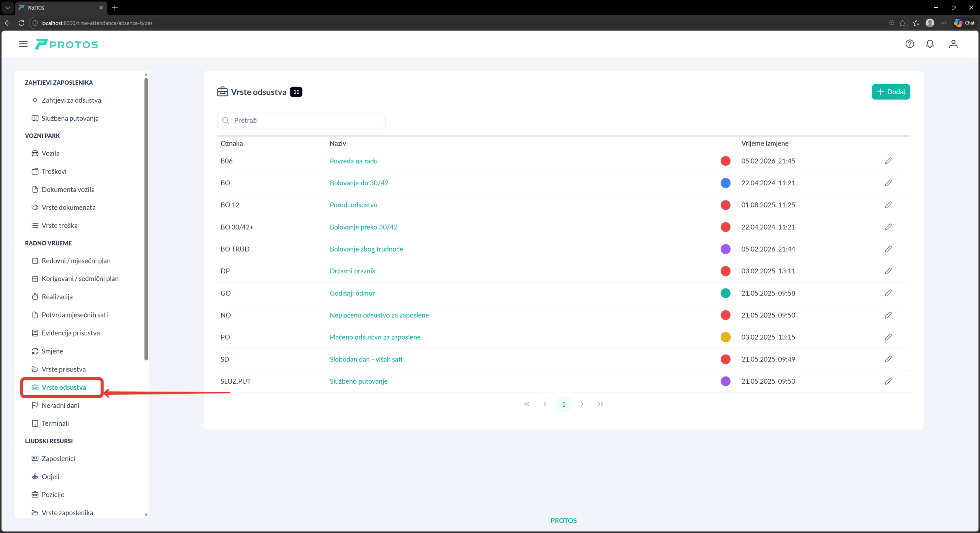Click the Pretraži search field
This screenshot has width=980, height=533.
301,120
